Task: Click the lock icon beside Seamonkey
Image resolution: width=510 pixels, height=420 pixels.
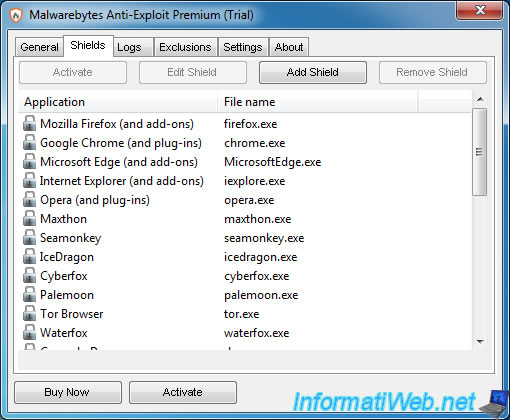Action: tap(29, 237)
